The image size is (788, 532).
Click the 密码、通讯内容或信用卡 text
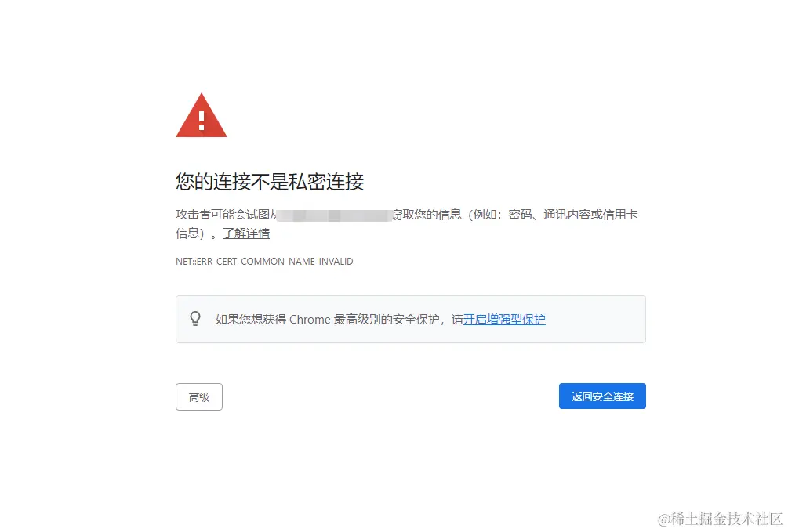point(573,215)
